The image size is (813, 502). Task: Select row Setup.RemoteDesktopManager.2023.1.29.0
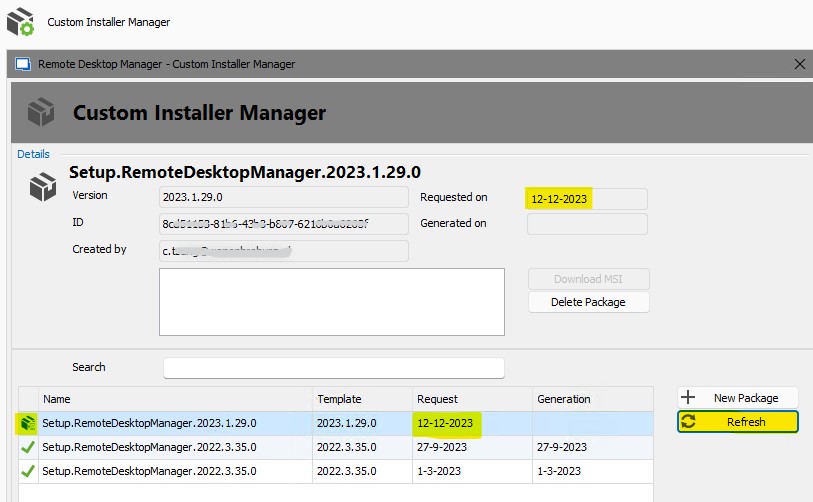pyautogui.click(x=335, y=423)
